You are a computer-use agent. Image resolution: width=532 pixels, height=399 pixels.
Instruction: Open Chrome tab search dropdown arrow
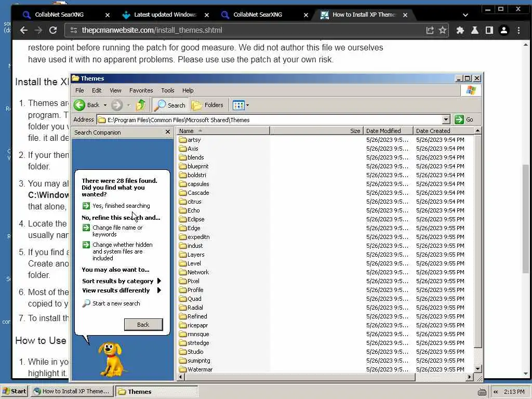tap(465, 15)
